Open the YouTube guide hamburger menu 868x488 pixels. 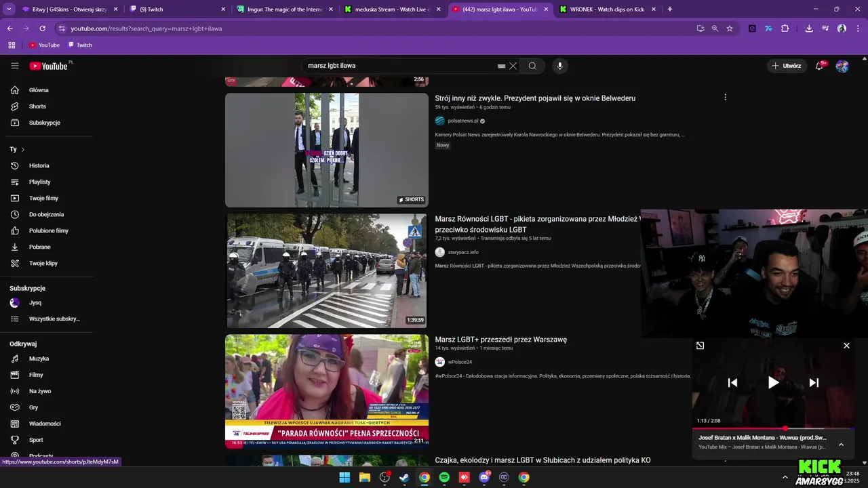click(15, 66)
